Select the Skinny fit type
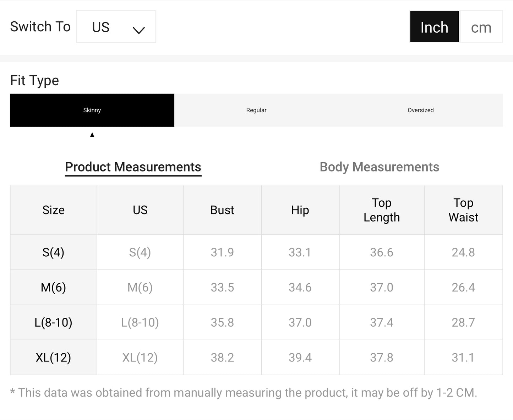Screen dimensions: 513x420 92,110
